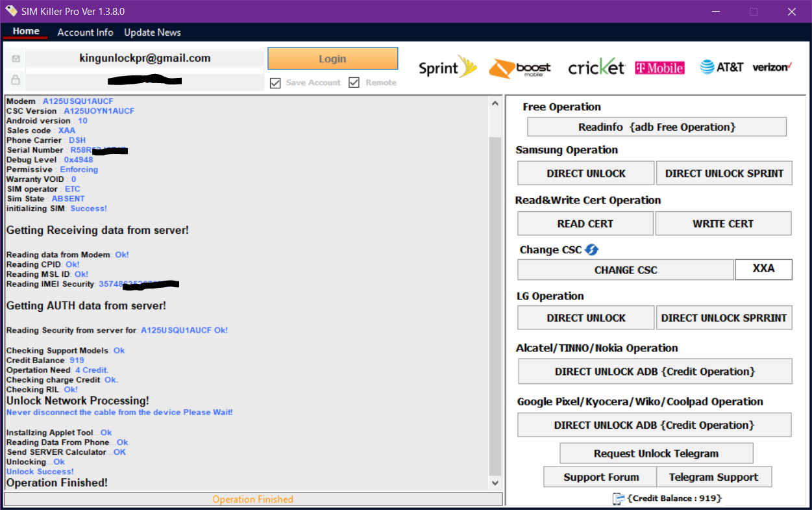812x510 pixels.
Task: Click the Verizon logo
Action: coord(772,67)
